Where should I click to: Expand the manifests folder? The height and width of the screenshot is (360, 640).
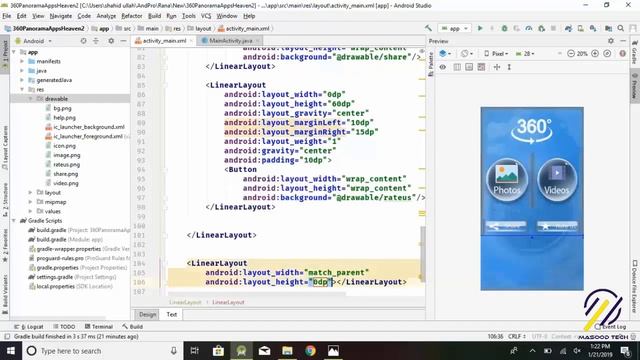point(22,61)
